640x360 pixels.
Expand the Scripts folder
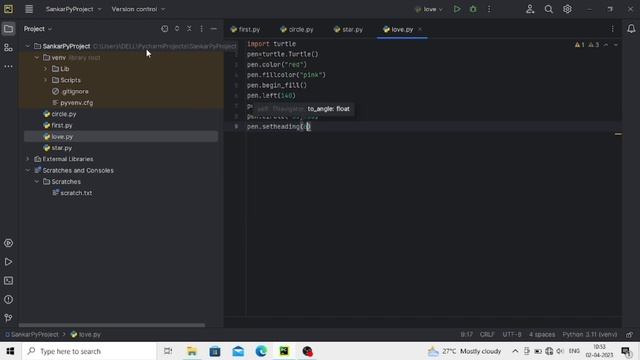pos(45,80)
